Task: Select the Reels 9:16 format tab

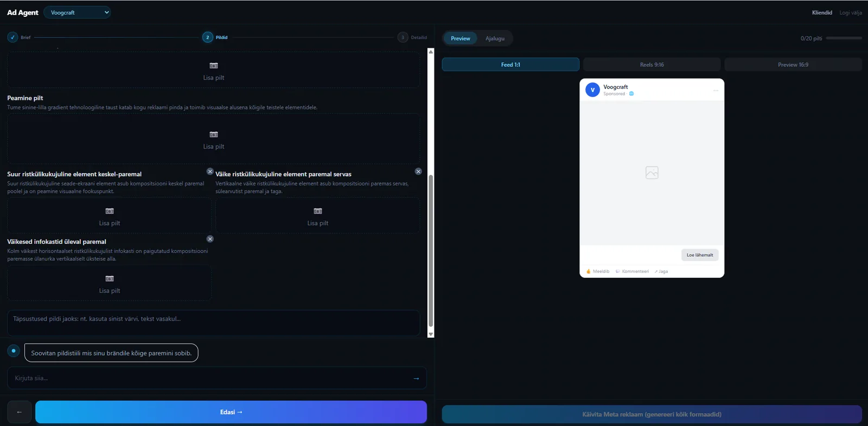Action: (x=652, y=65)
